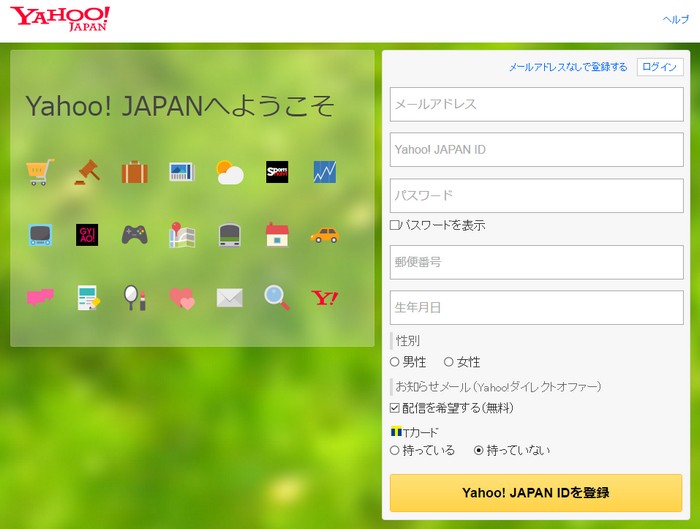Select the weather sun and cloud icon
700x529 pixels.
pyautogui.click(x=230, y=172)
